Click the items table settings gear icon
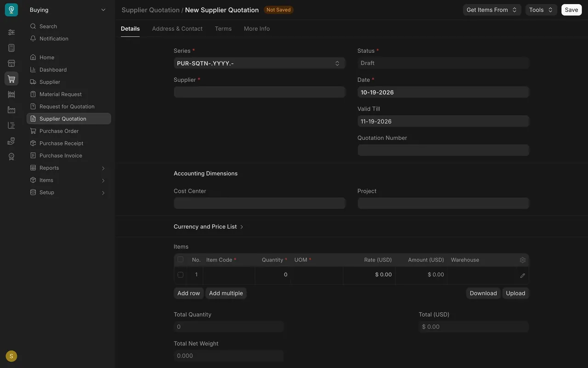588x368 pixels. click(x=522, y=260)
